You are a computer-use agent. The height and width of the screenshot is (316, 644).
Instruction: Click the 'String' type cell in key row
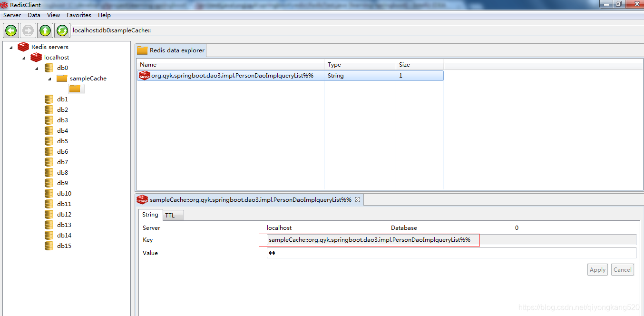coord(335,76)
